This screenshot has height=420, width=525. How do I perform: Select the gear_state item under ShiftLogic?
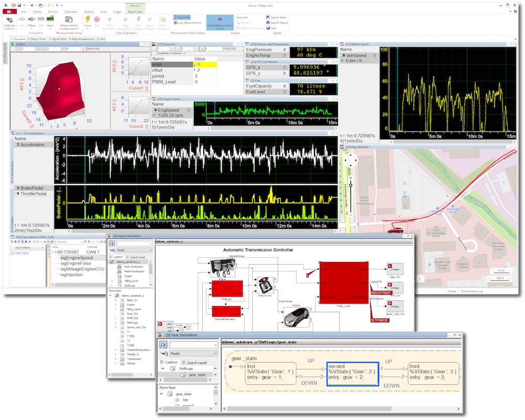coord(197,375)
